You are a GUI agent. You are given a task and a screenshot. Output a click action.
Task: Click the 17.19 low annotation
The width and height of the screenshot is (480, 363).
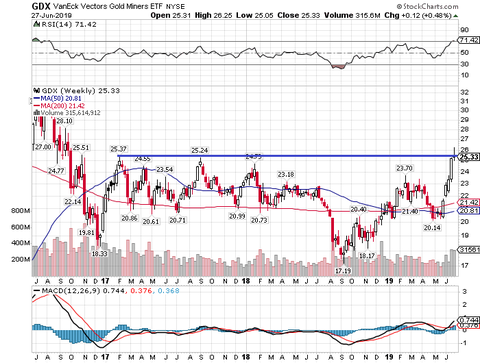pyautogui.click(x=343, y=271)
